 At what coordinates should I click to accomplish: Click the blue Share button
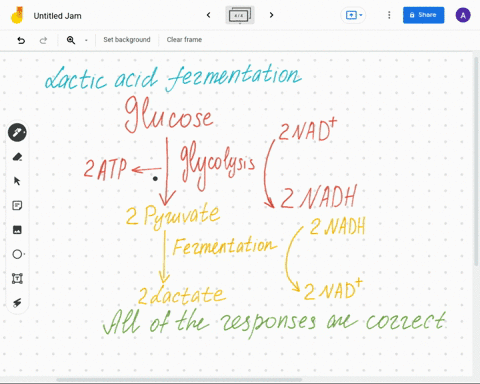click(423, 15)
